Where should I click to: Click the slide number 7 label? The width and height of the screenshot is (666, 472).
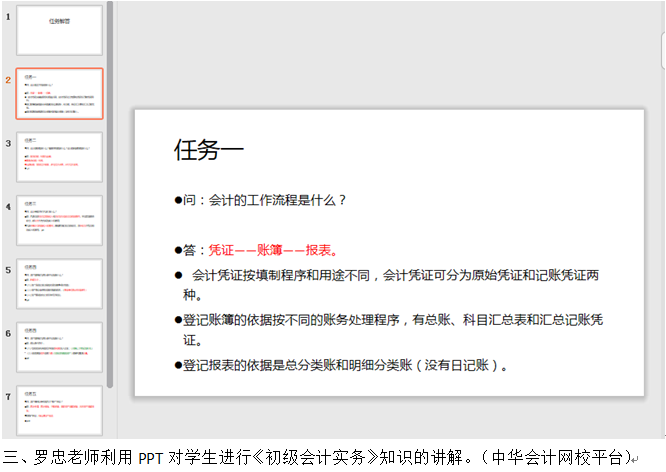click(x=7, y=395)
